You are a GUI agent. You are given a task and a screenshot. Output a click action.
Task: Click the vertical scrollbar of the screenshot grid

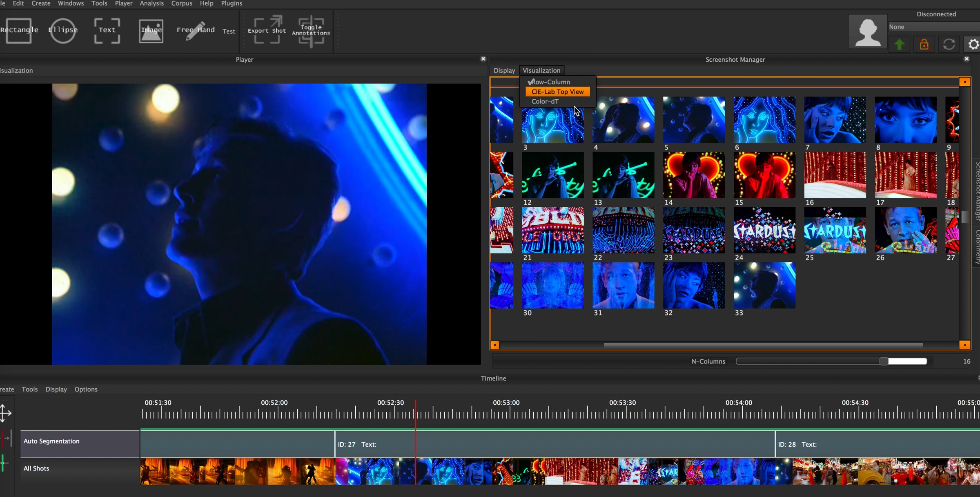pyautogui.click(x=965, y=217)
